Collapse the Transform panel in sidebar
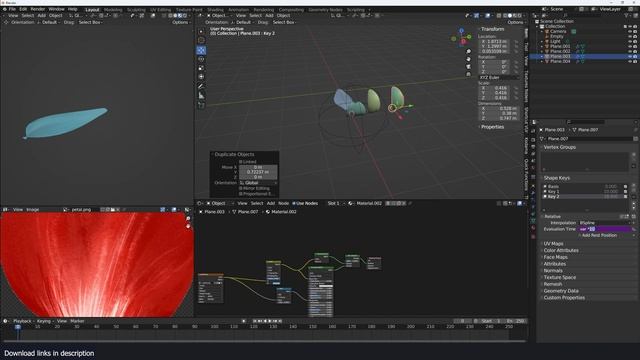The image size is (640, 360). (x=492, y=29)
